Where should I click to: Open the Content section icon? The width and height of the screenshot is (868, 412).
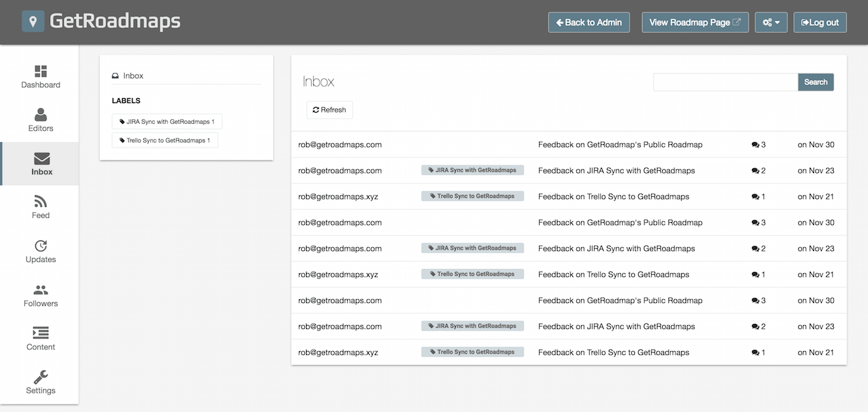41,333
